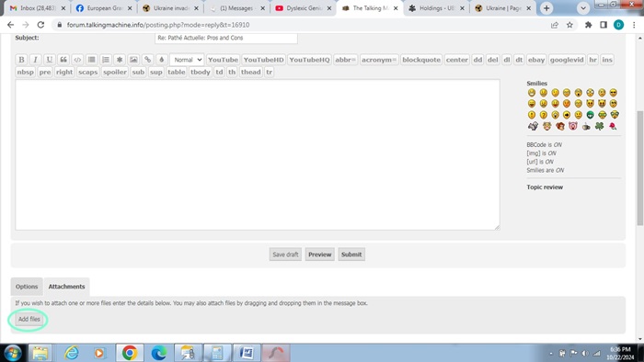Insert the blockquote BBCode tag
Image resolution: width=644 pixels, height=362 pixels.
421,60
